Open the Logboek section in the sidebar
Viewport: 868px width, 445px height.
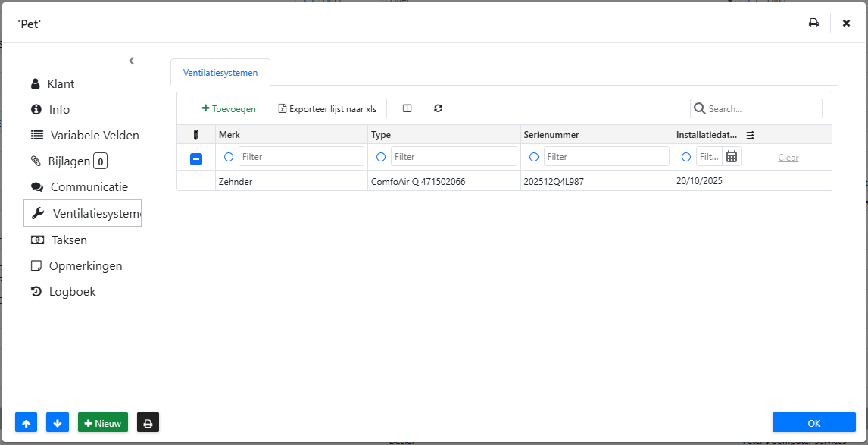[72, 291]
